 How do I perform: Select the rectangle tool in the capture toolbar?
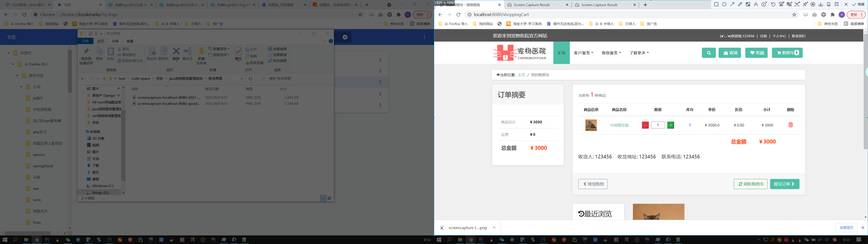click(716, 4)
